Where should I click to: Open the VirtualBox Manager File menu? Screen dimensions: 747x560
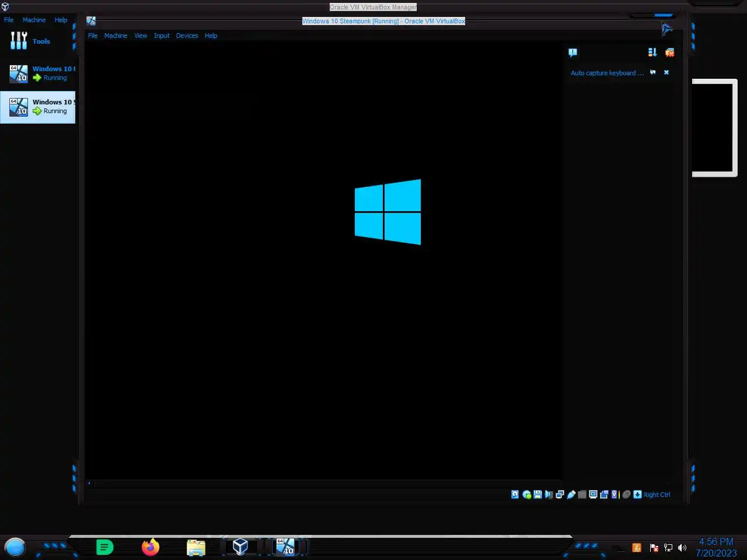(x=9, y=20)
